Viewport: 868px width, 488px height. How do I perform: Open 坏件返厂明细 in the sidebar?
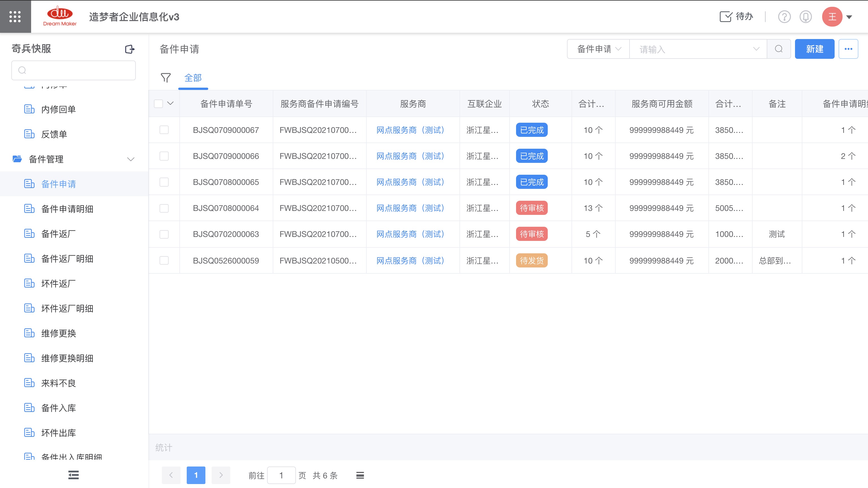pyautogui.click(x=67, y=308)
